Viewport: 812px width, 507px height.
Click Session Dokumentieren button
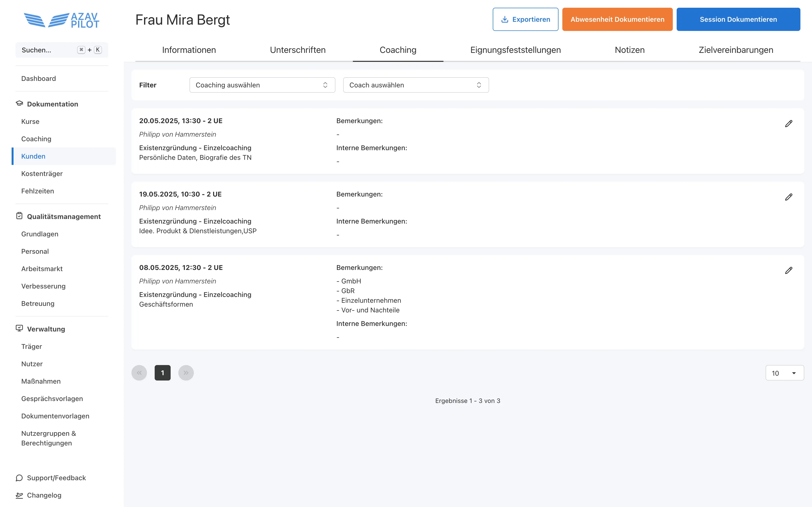(738, 20)
